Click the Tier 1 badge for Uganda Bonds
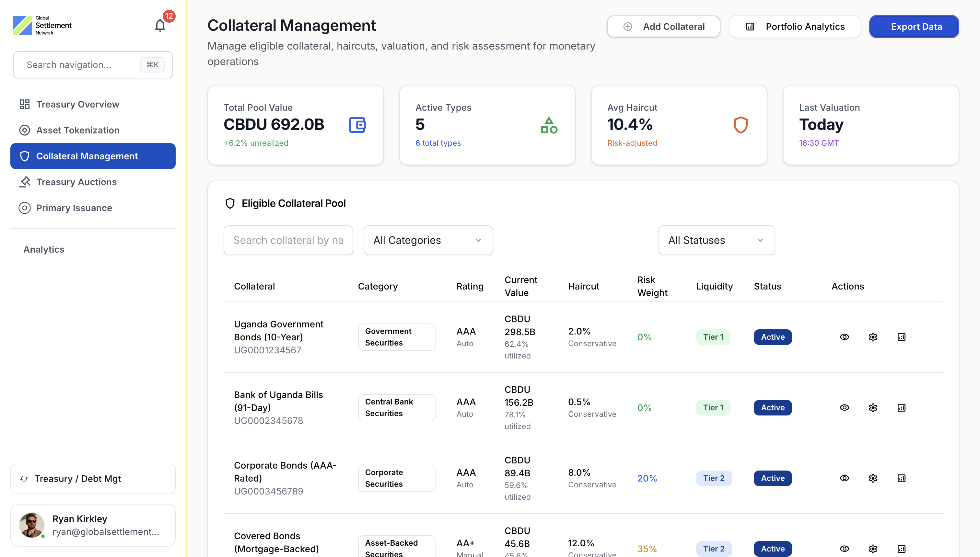This screenshot has height=557, width=980. [713, 337]
